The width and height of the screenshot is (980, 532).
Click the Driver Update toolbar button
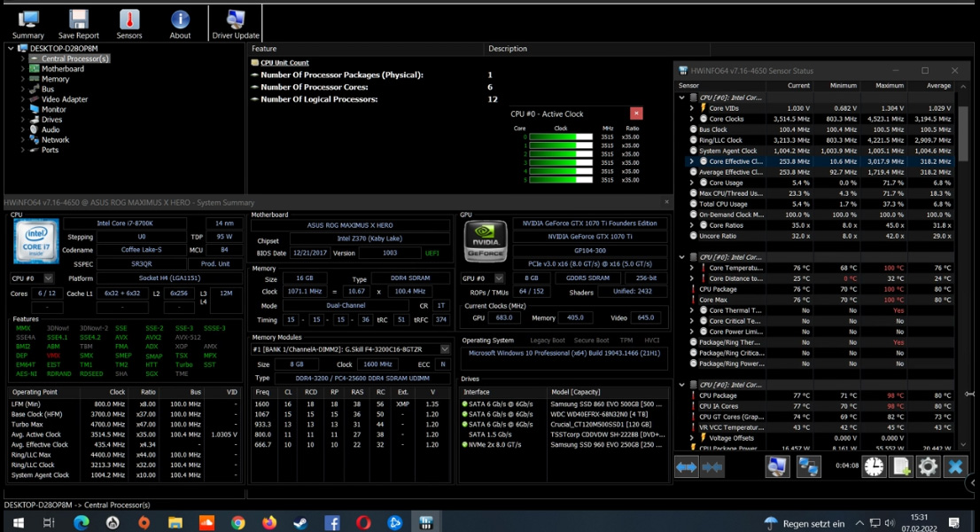236,24
